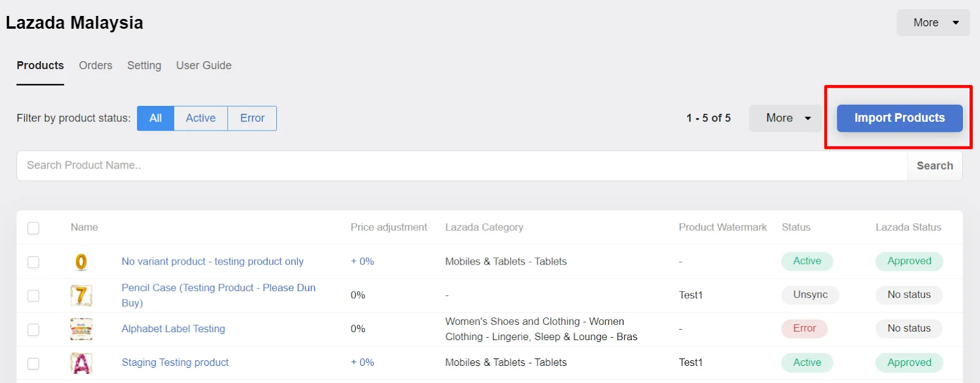Open the product thumbnail for No variant product

pos(81,261)
